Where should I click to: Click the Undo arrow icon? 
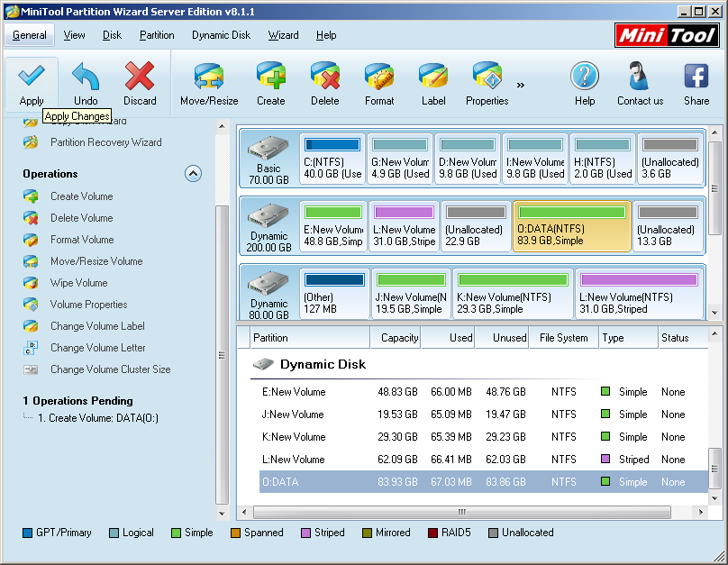click(x=86, y=76)
